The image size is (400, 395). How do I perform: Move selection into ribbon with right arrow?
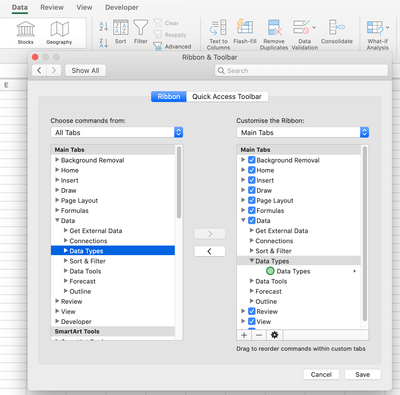(x=210, y=234)
